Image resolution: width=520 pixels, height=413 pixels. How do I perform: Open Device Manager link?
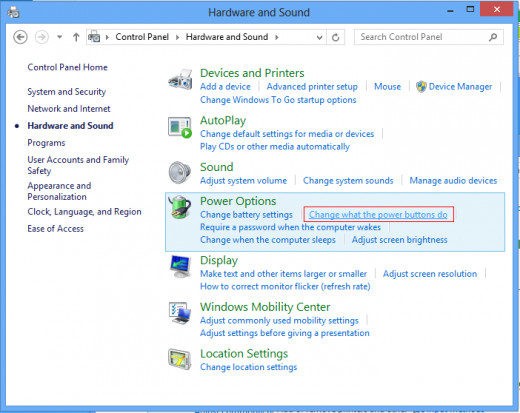click(x=460, y=87)
